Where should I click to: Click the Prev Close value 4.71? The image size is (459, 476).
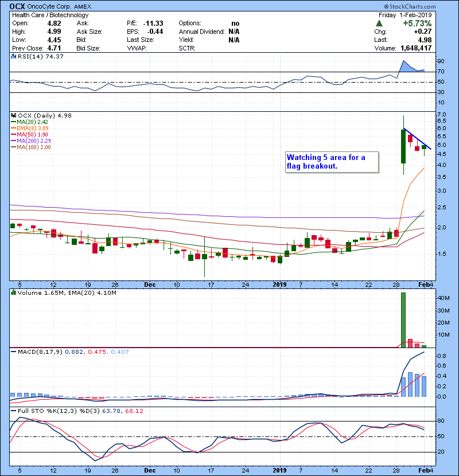[x=54, y=48]
